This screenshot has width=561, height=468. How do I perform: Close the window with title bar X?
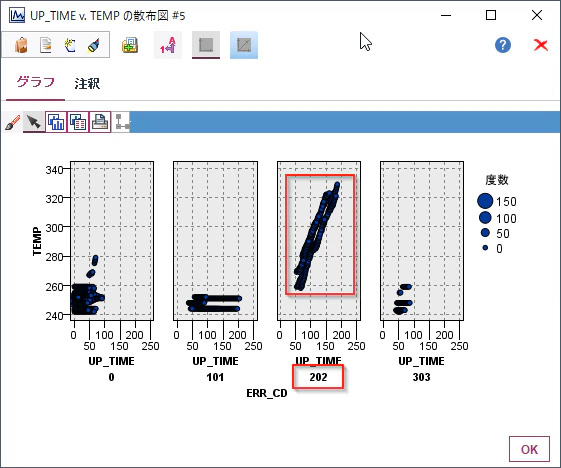537,15
